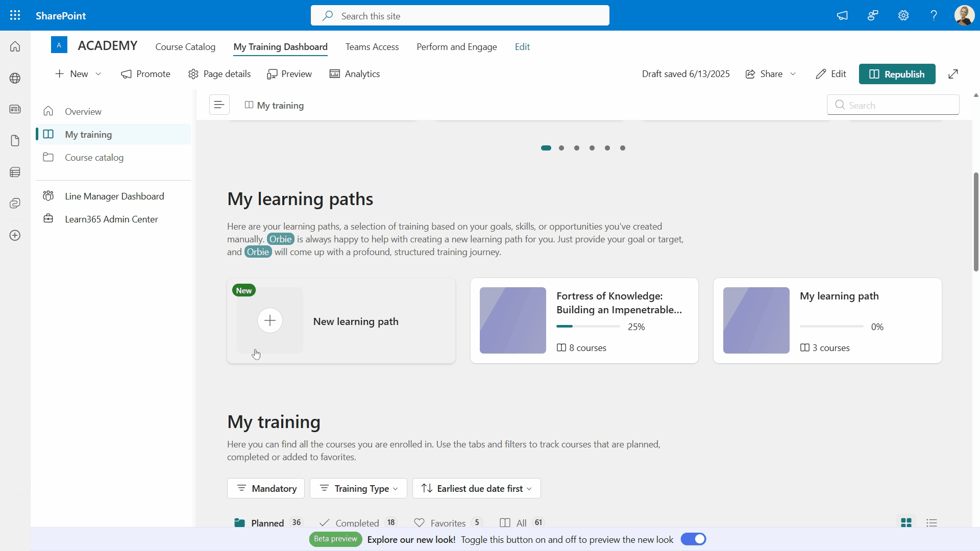This screenshot has width=980, height=551.
Task: Open the contacts sharing icon in header
Action: 873,15
